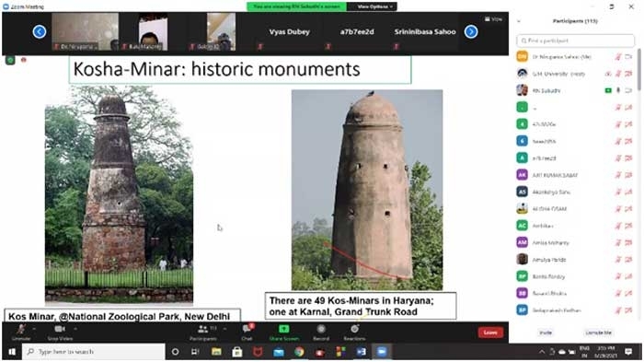Click the taskbar clock and date

(x=606, y=352)
